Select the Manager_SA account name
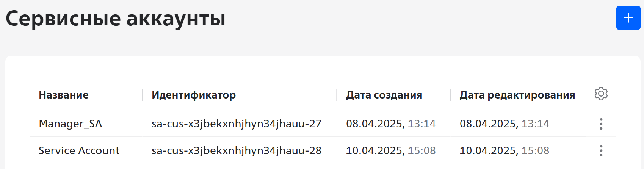 pyautogui.click(x=71, y=124)
